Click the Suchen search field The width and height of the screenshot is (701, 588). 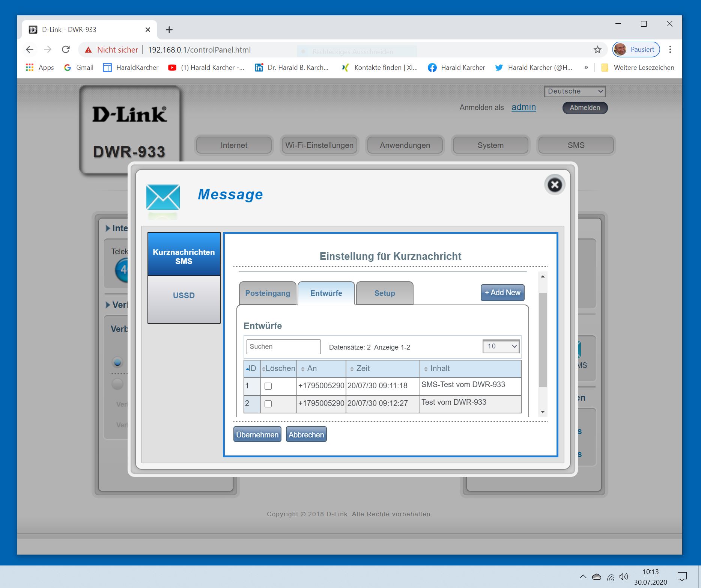(x=283, y=347)
